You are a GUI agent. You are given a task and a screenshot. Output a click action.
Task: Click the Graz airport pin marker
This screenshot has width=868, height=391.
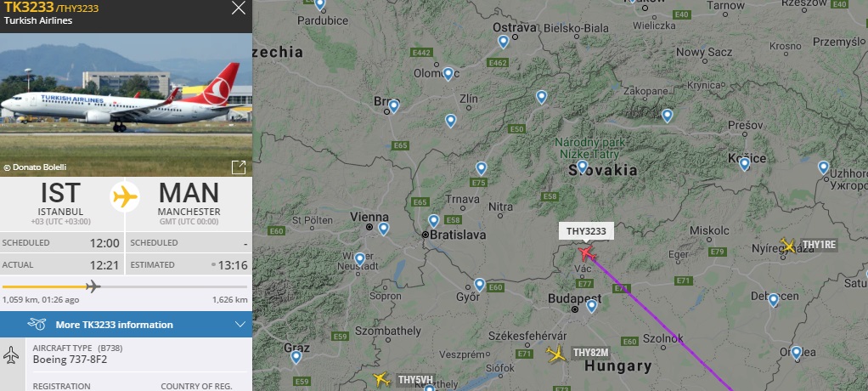click(296, 357)
